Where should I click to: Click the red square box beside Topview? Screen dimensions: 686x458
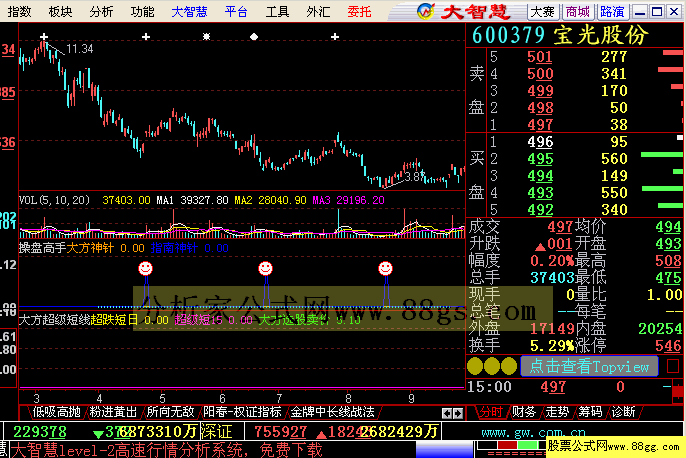673,366
